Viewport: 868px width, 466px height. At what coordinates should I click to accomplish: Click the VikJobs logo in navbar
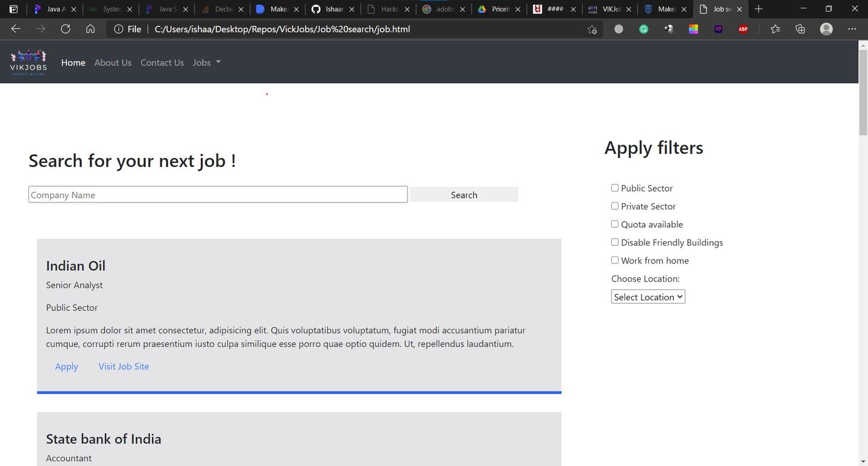[28, 62]
